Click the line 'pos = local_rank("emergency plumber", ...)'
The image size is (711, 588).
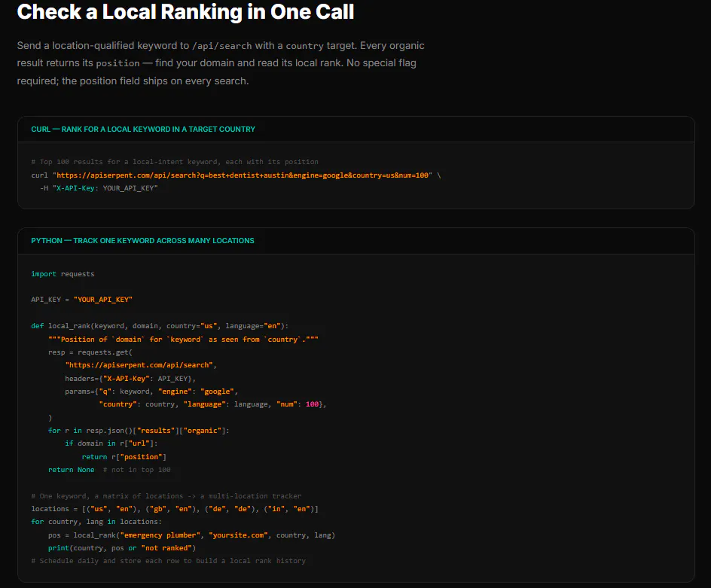click(x=191, y=535)
